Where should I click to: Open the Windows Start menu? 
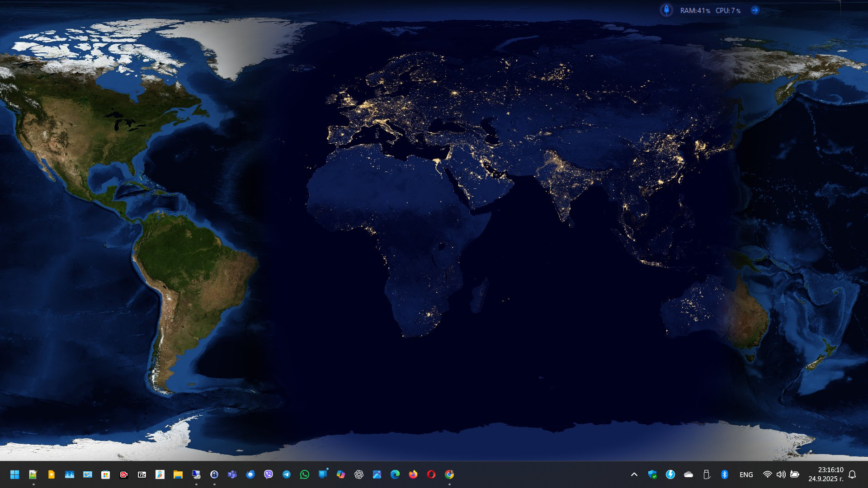(x=14, y=474)
